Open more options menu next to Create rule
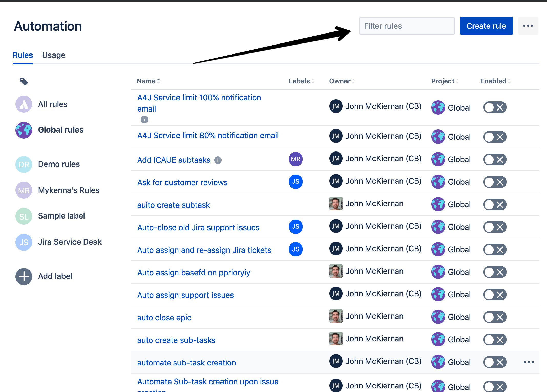 [528, 26]
